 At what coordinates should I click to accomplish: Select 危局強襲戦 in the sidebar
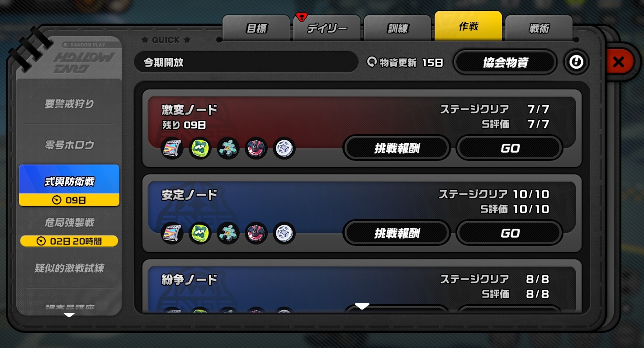pyautogui.click(x=69, y=222)
